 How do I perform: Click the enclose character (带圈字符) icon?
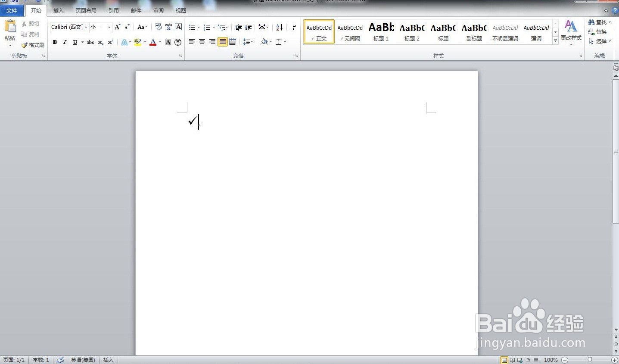pos(178,42)
